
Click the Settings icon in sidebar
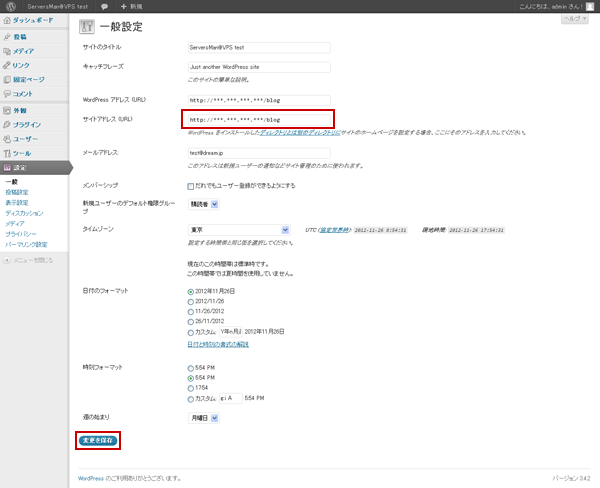pyautogui.click(x=7, y=168)
